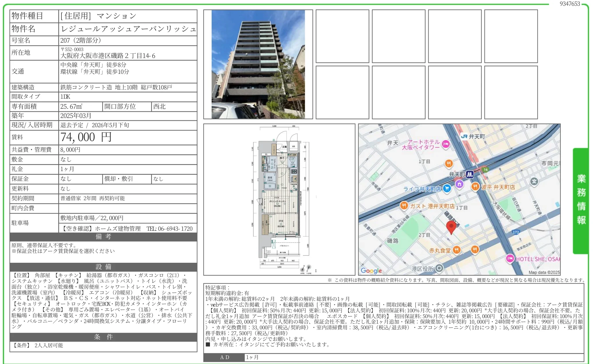
Task: Click the アートホテル大阪ベイタワー hotel marker
Action: coord(446,144)
